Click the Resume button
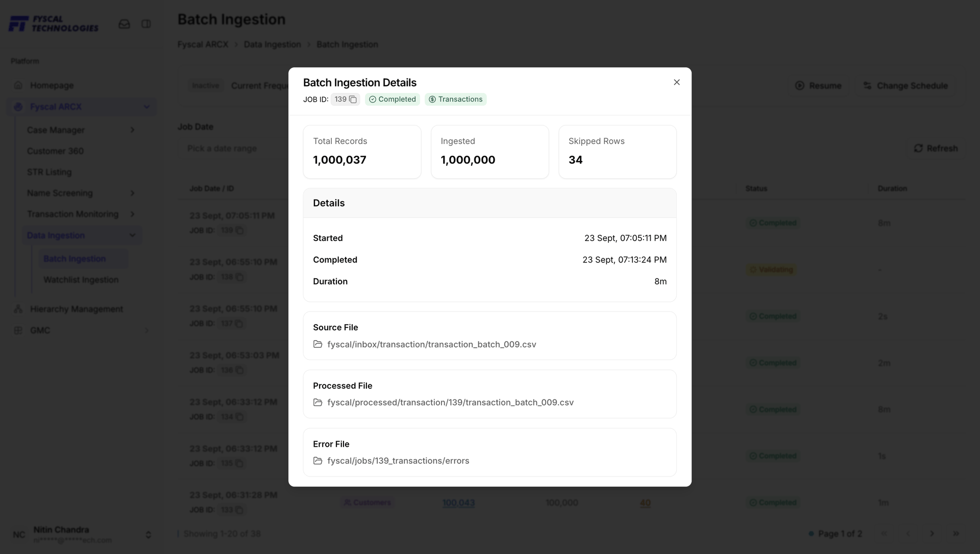This screenshot has height=554, width=980. [818, 86]
